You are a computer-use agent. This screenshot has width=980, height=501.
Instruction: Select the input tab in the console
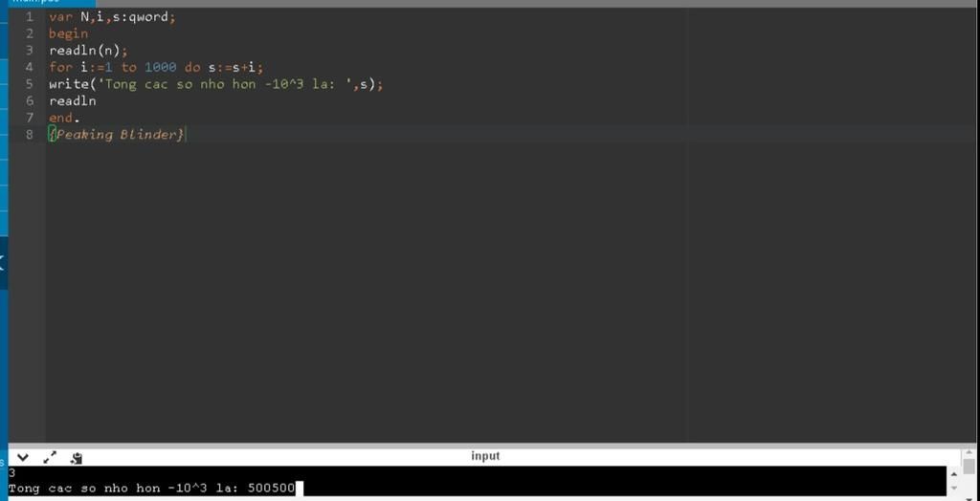pos(485,456)
